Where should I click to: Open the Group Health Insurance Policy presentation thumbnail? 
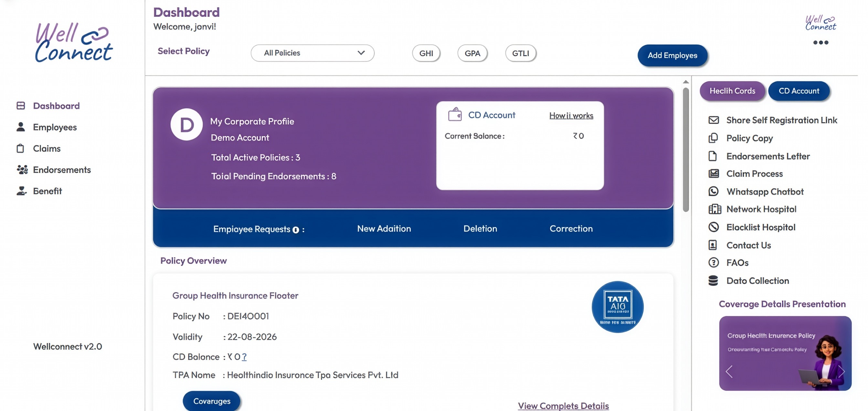click(x=785, y=353)
